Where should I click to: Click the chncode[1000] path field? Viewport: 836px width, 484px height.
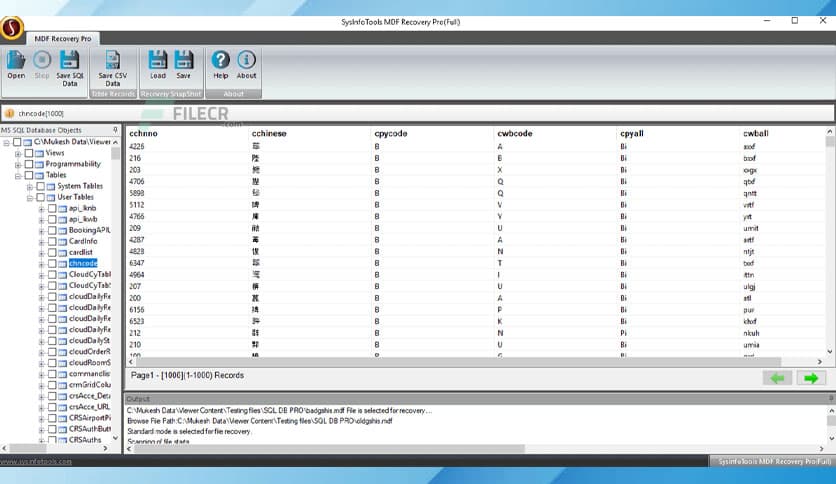[418, 113]
